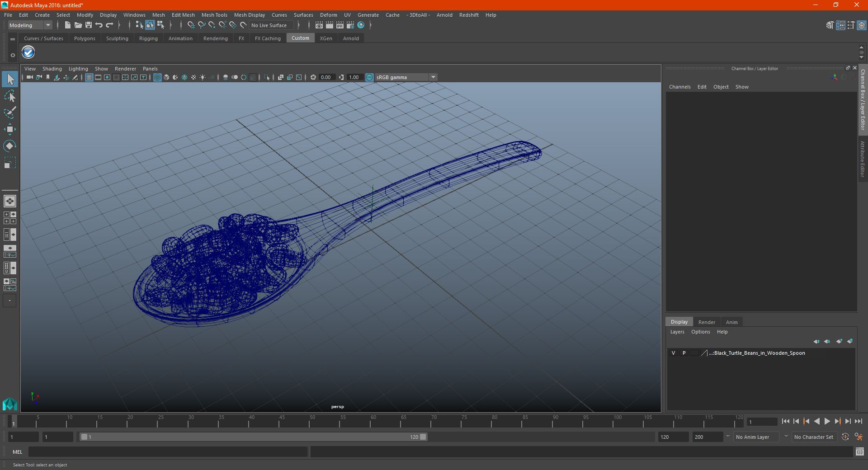Viewport: 868px width, 470px height.
Task: Go to start of playback range
Action: tap(785, 421)
